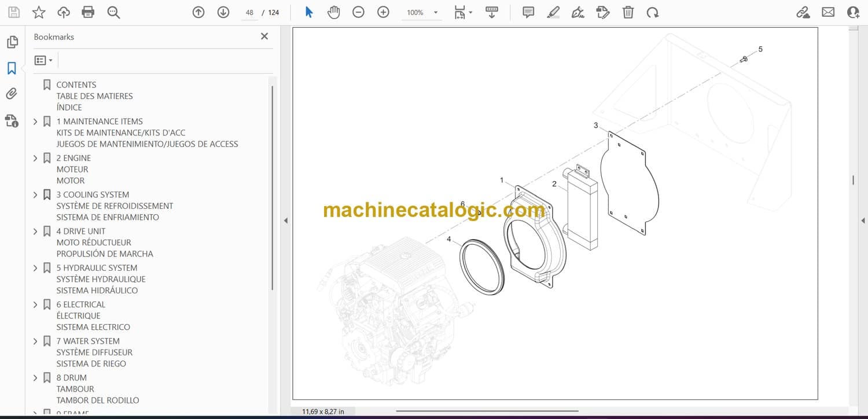Close the Bookmarks panel
This screenshot has height=419, width=868.
[x=264, y=36]
